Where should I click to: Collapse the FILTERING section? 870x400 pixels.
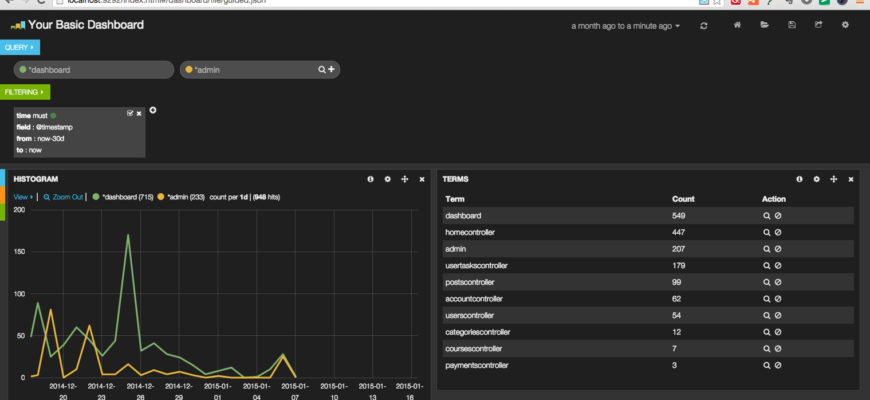(25, 92)
